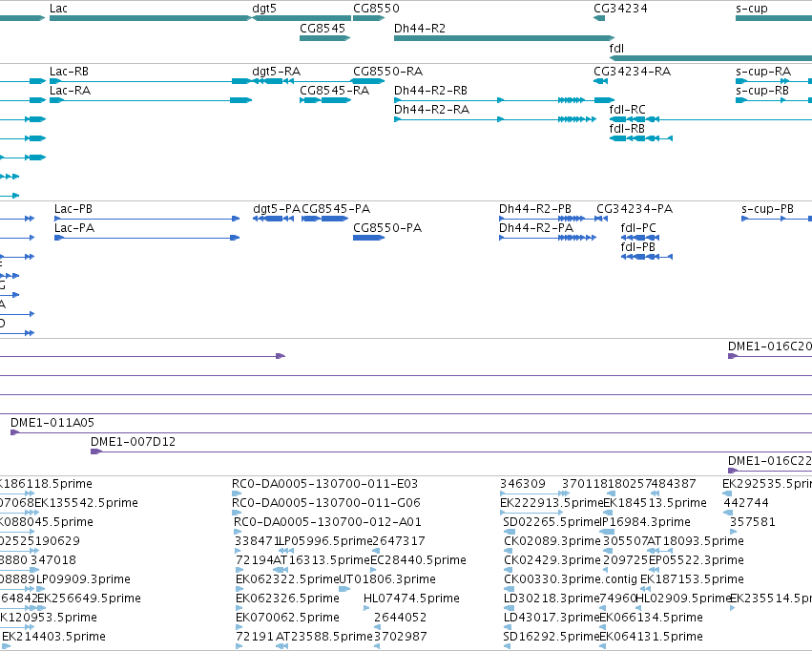Select EST LD30218.3prime

pos(552,598)
